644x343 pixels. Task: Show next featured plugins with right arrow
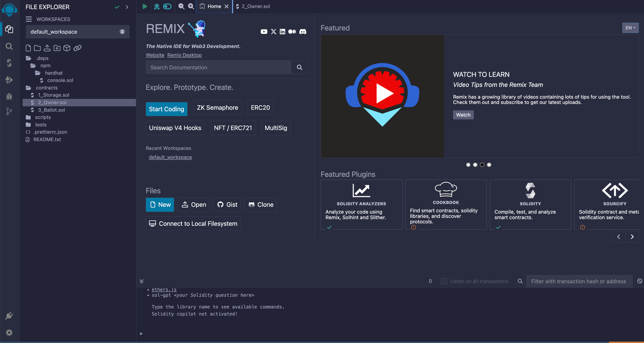632,237
